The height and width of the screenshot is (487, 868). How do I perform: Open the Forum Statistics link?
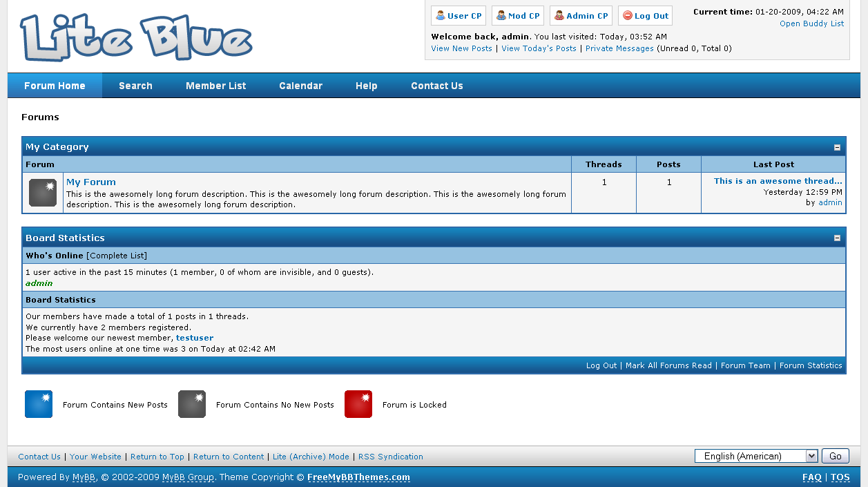click(811, 365)
